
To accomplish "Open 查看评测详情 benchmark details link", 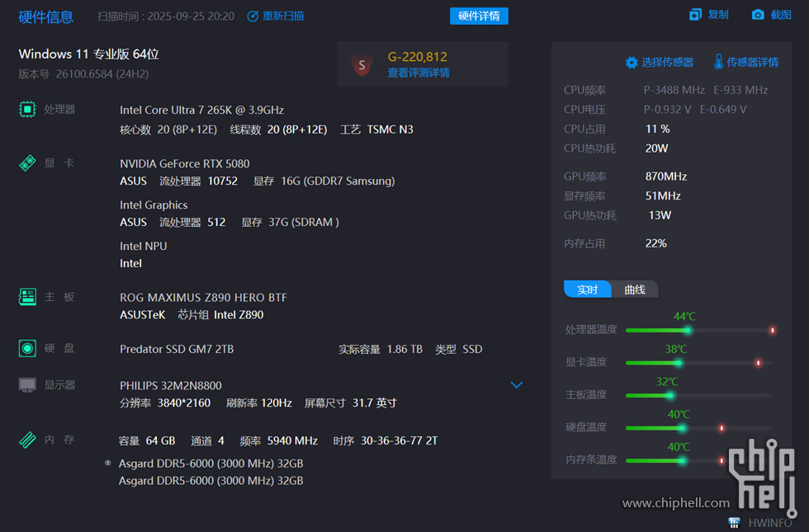I will tap(419, 73).
